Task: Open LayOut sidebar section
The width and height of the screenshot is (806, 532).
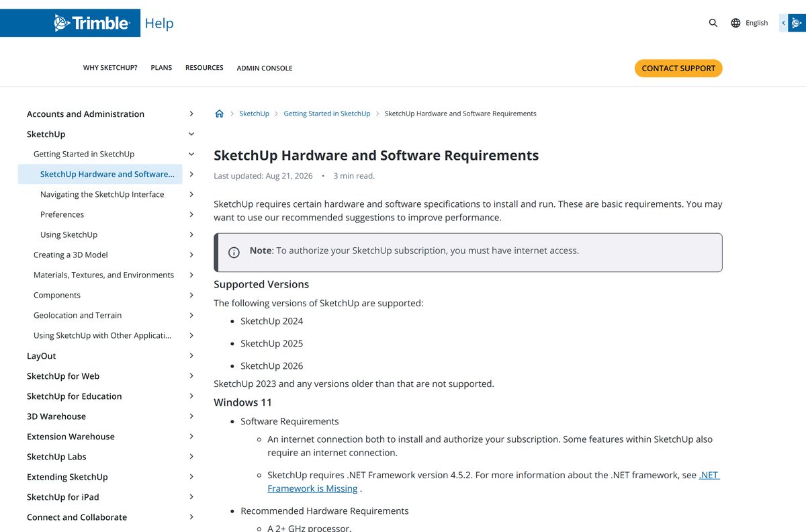Action: coord(42,356)
